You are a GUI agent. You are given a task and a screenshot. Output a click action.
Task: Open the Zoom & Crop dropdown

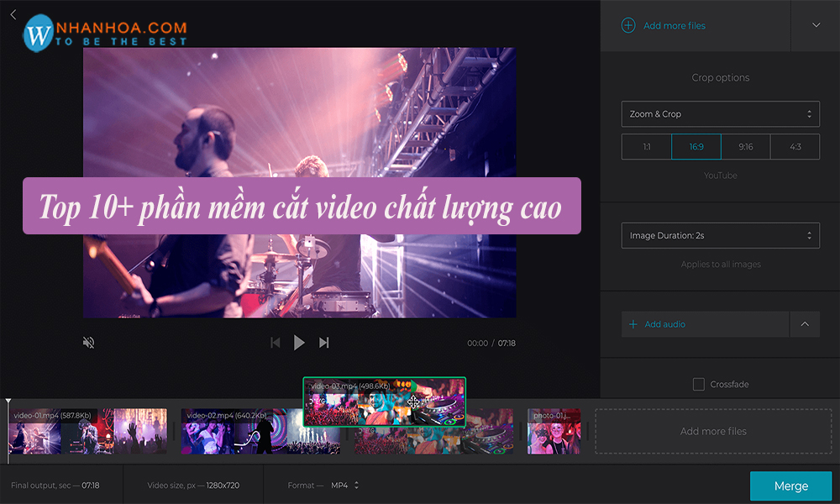point(720,113)
